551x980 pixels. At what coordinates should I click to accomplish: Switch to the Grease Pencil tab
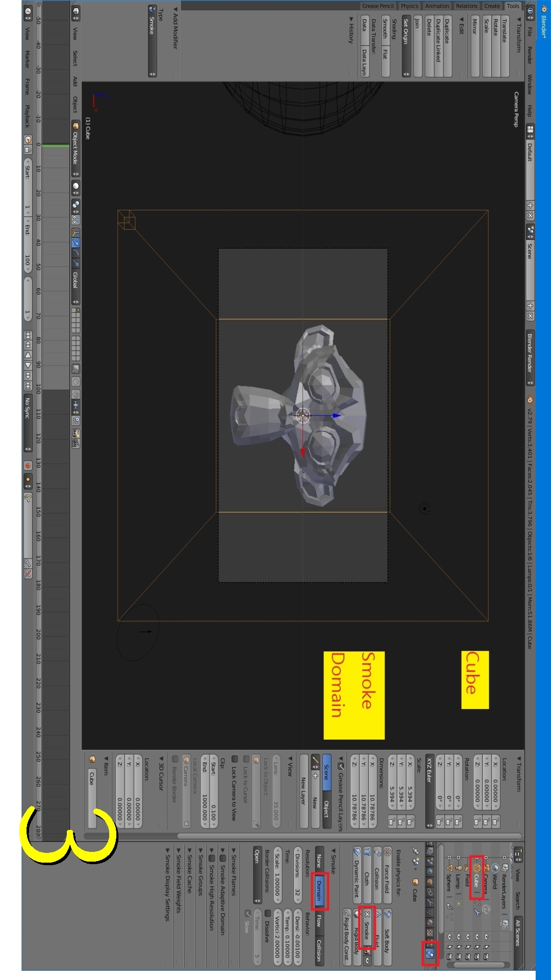pyautogui.click(x=378, y=6)
